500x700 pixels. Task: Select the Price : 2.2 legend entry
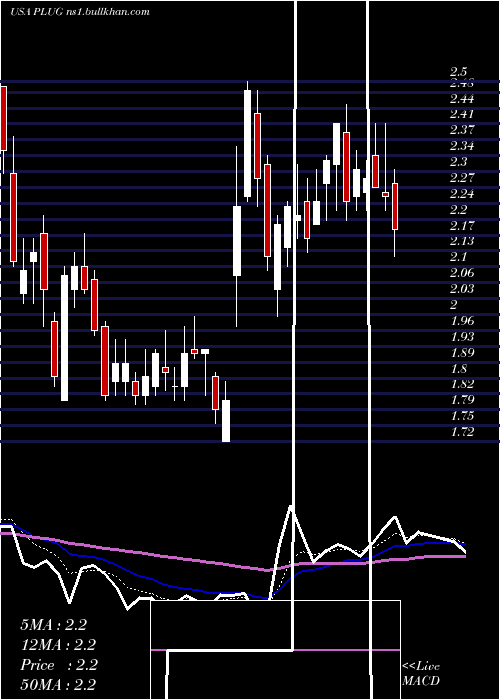point(59,665)
